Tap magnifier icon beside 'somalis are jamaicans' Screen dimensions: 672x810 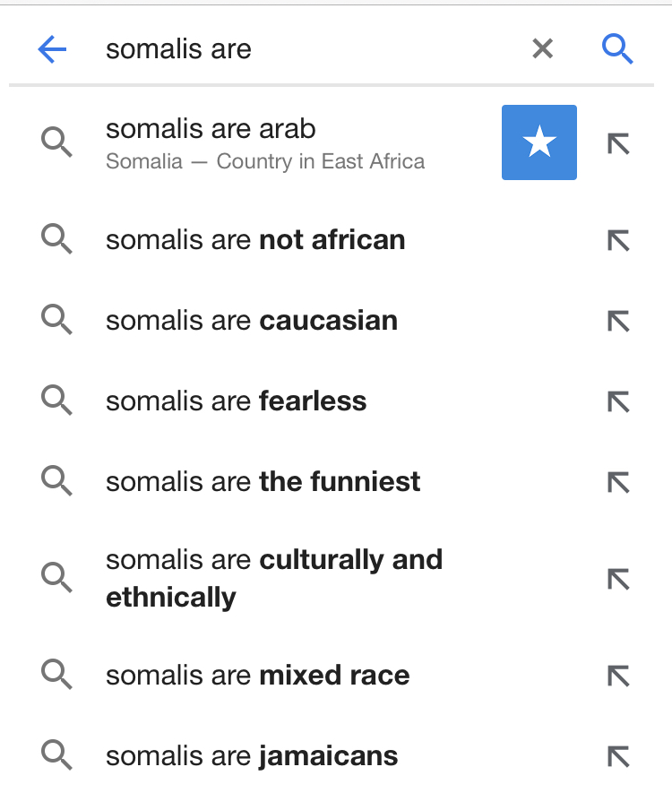point(56,756)
